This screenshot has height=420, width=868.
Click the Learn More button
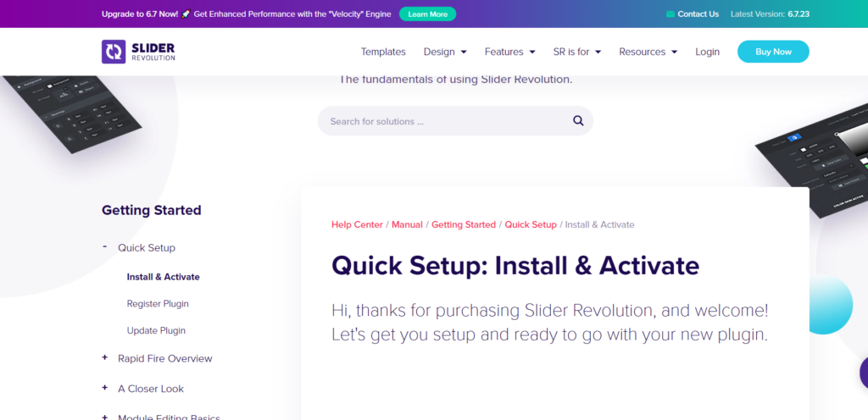coord(427,14)
